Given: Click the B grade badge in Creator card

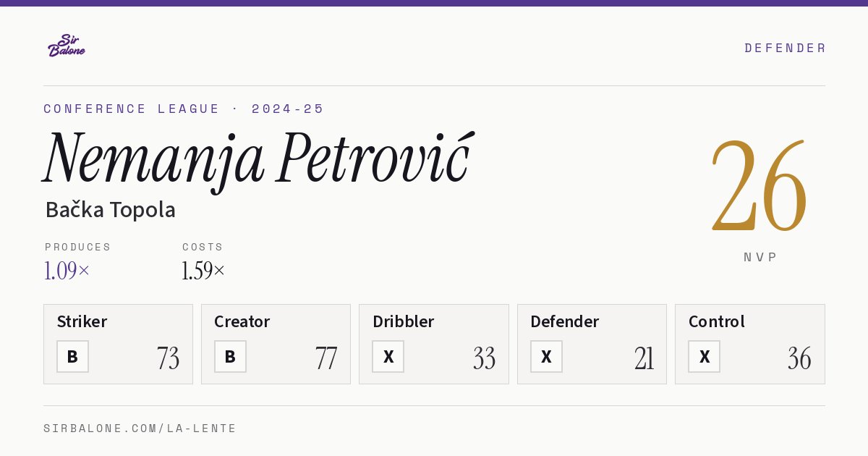Looking at the screenshot, I should (x=230, y=357).
